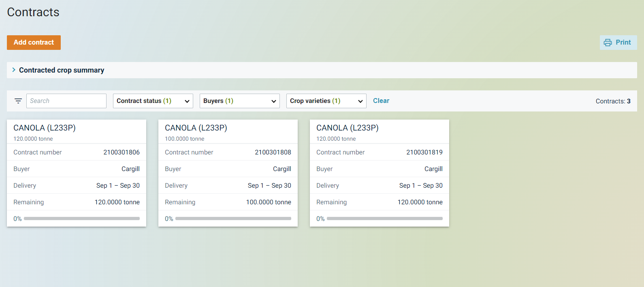Click progress bar of contract 2100301808
Viewport: 644px width, 287px height.
coord(233,218)
